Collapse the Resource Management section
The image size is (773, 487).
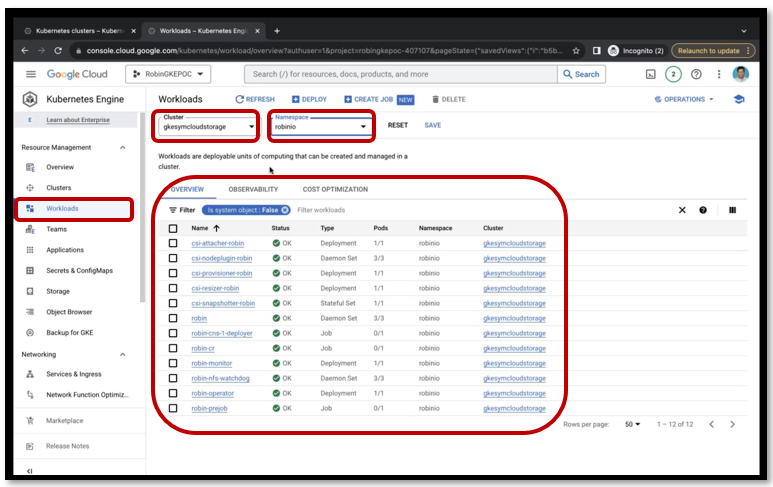point(123,147)
